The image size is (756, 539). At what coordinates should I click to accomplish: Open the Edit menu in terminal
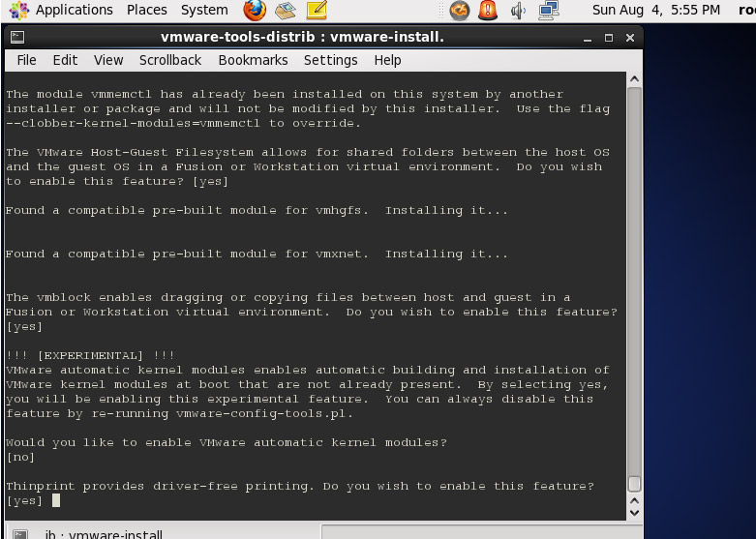[x=65, y=60]
